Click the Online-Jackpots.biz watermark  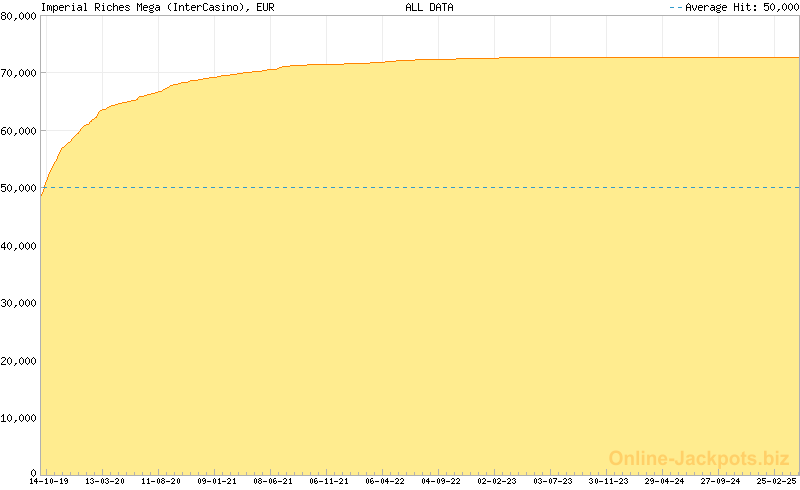click(x=699, y=458)
